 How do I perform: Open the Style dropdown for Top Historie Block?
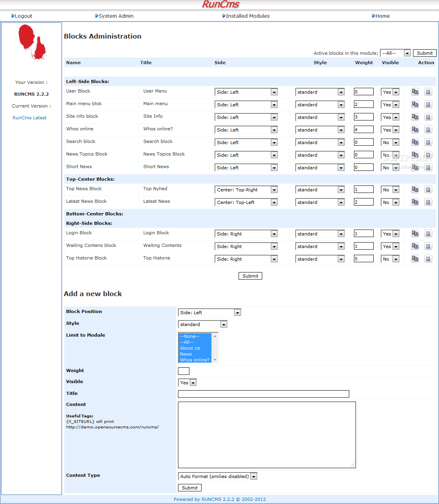click(x=320, y=259)
